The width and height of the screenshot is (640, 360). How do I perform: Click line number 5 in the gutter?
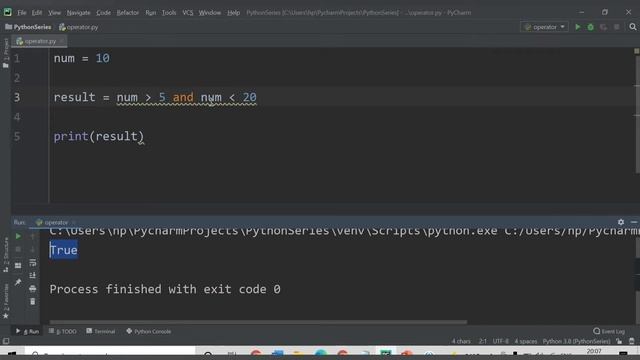[x=17, y=136]
